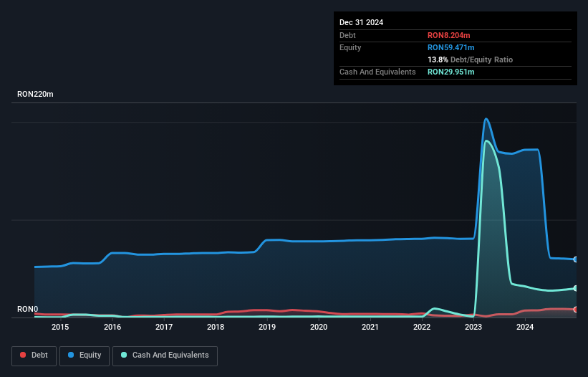This screenshot has width=588, height=377.
Task: Click the 2022 x-axis label
Action: [422, 327]
